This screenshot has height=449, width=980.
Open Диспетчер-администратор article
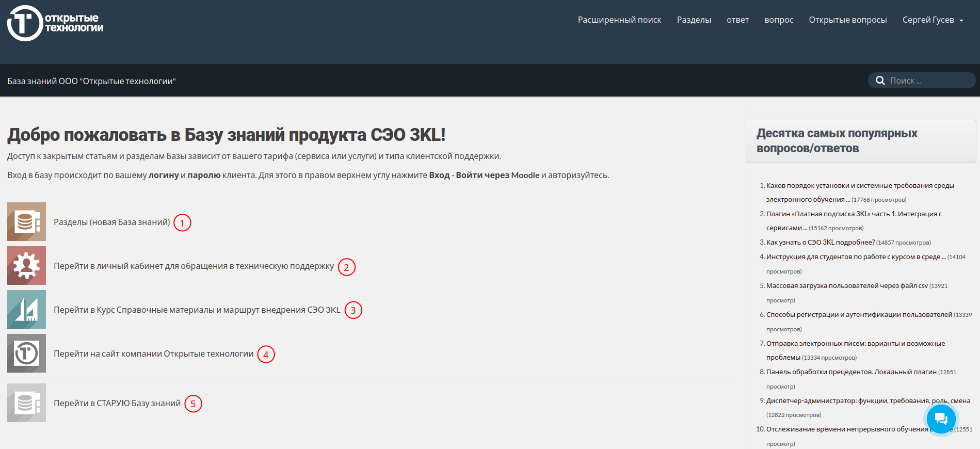pos(868,400)
